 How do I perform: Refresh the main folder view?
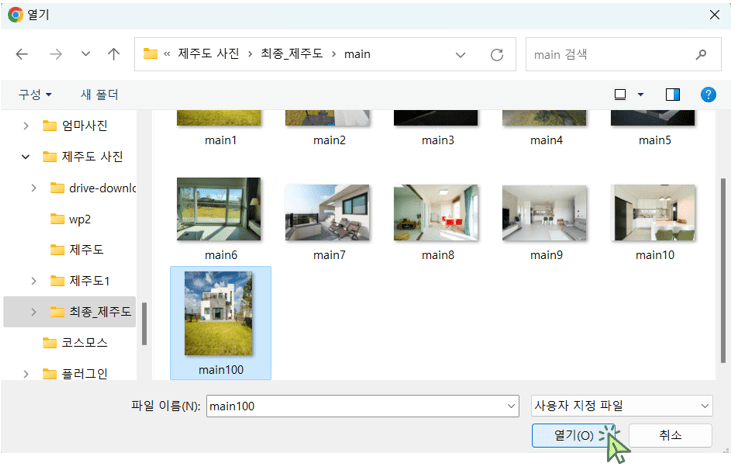pos(497,55)
